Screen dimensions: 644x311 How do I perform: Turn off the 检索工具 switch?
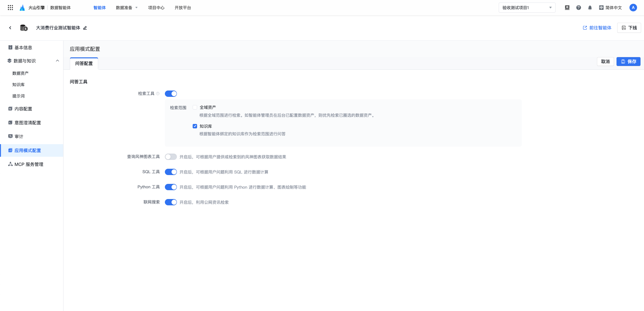pyautogui.click(x=171, y=94)
